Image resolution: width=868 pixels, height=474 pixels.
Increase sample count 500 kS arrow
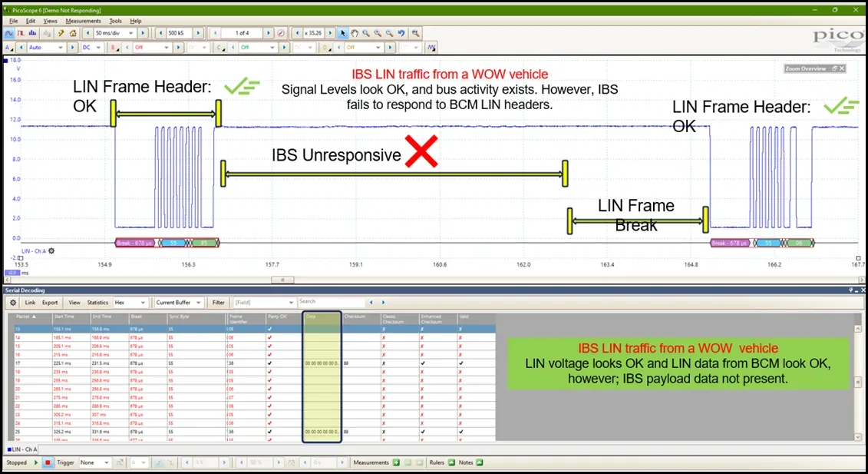click(x=198, y=33)
